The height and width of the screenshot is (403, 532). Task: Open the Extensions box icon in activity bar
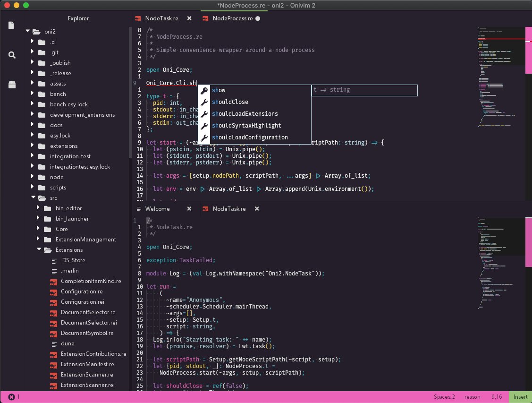pos(12,85)
